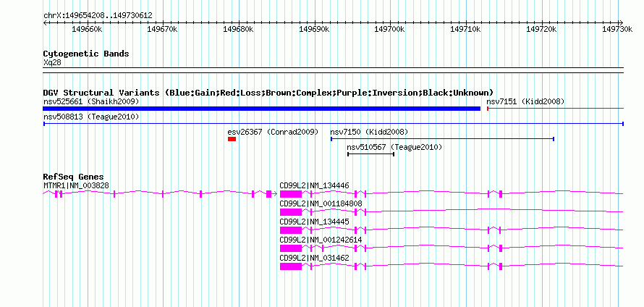Select the small red esv26367 block

232,139
